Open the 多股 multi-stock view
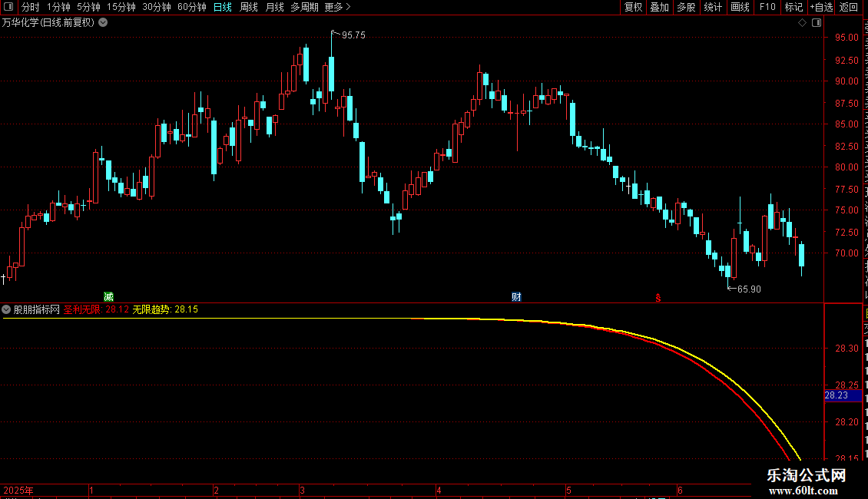 (x=687, y=7)
